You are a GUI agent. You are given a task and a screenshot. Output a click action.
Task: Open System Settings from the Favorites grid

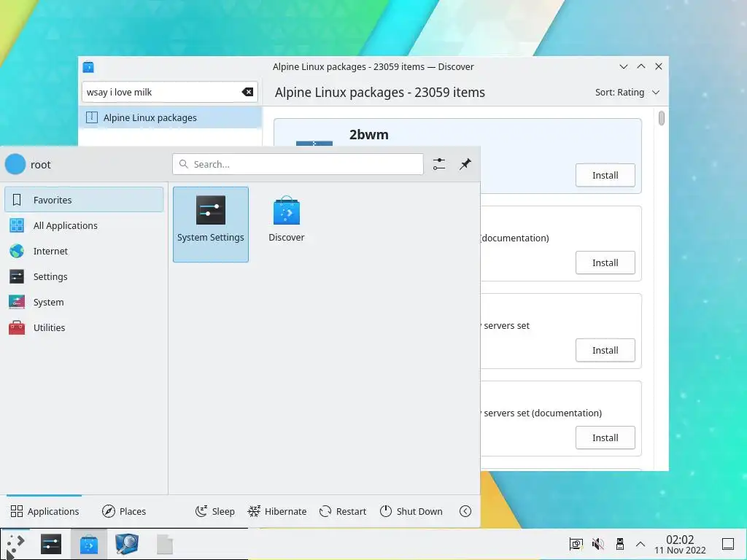tap(211, 225)
